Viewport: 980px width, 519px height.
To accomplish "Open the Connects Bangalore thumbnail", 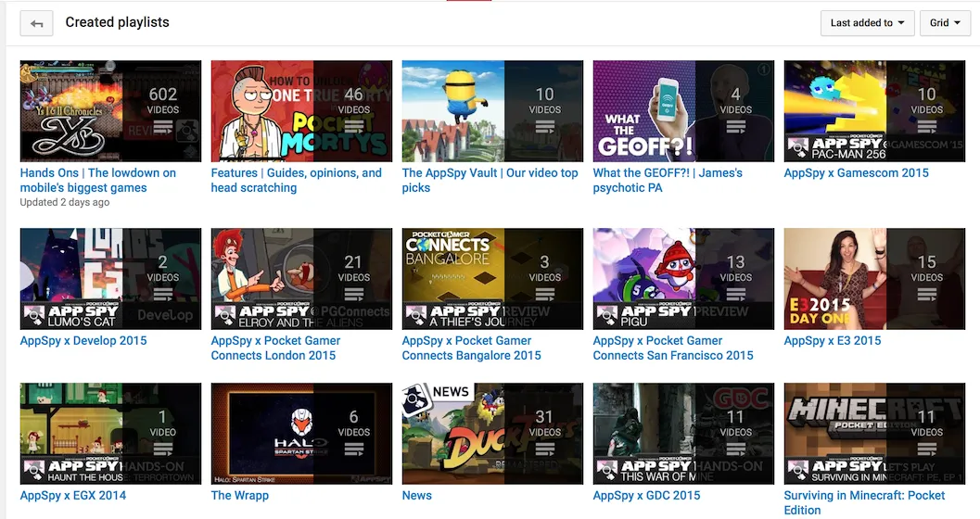I will click(492, 279).
